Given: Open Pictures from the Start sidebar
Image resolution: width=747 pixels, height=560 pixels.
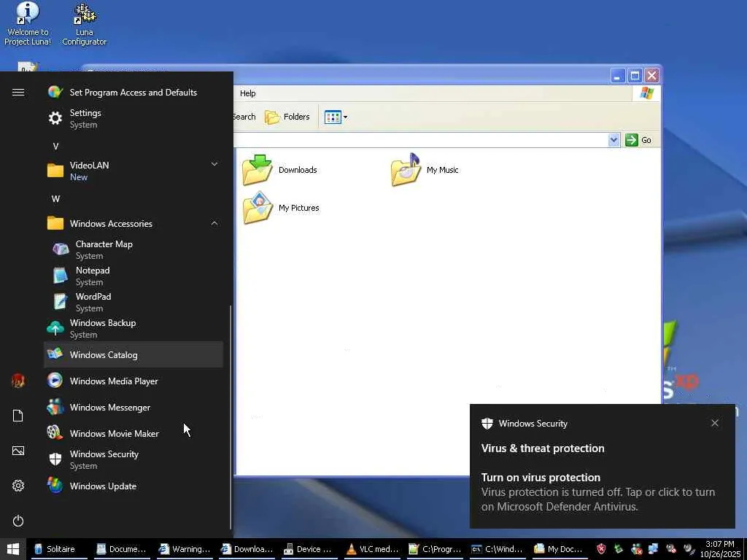Looking at the screenshot, I should tap(18, 451).
